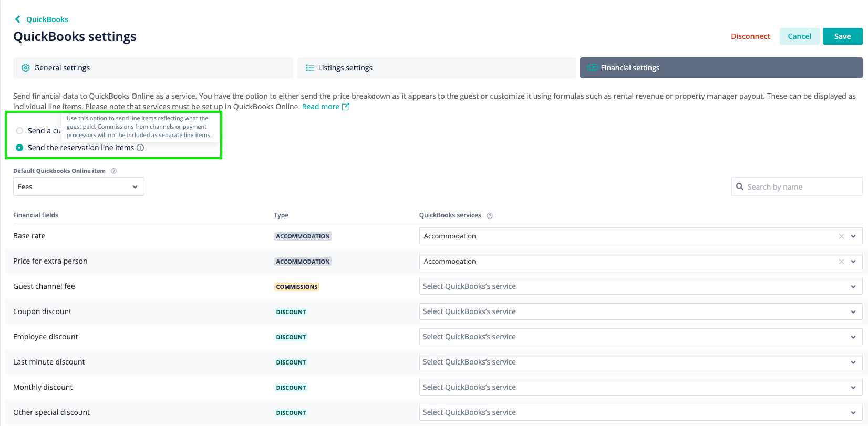Click the Monthly discount label

point(43,387)
